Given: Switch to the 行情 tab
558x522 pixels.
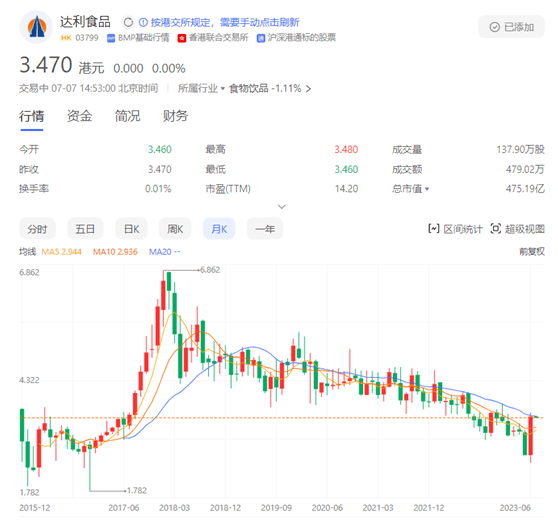Looking at the screenshot, I should pyautogui.click(x=32, y=116).
